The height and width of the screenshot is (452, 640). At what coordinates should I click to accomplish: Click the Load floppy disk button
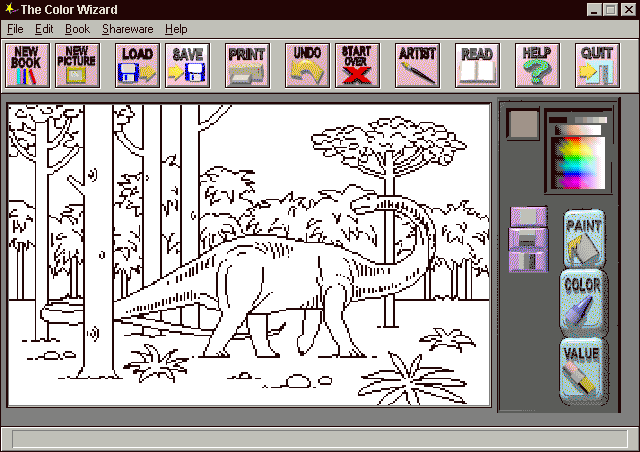point(137,65)
